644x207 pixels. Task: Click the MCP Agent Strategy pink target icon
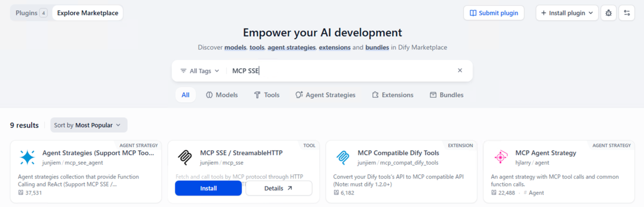(x=501, y=157)
